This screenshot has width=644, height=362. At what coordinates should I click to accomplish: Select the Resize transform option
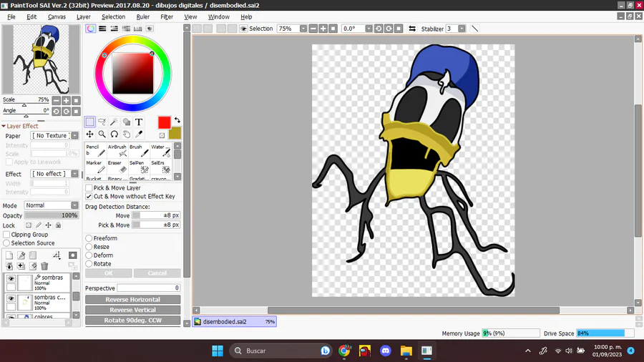click(x=89, y=247)
